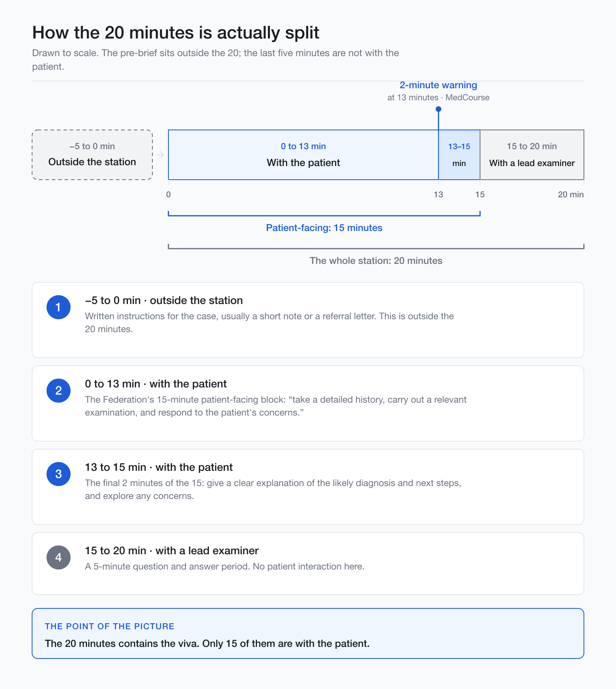Click the '2-minute warning' label

[x=438, y=85]
